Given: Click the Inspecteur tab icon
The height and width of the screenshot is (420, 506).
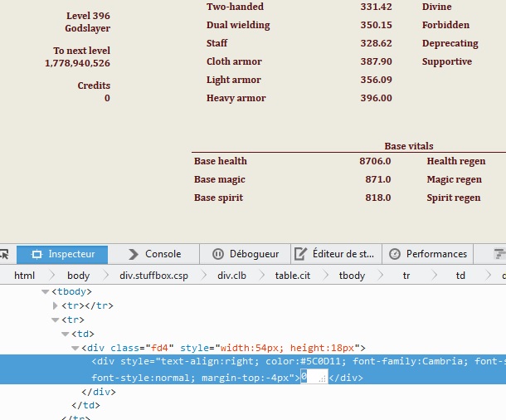Looking at the screenshot, I should (x=36, y=254).
